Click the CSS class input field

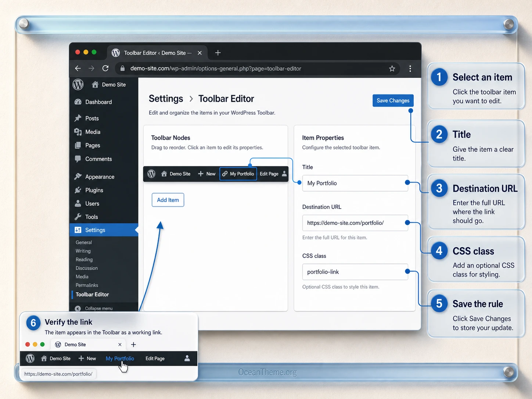tap(355, 272)
